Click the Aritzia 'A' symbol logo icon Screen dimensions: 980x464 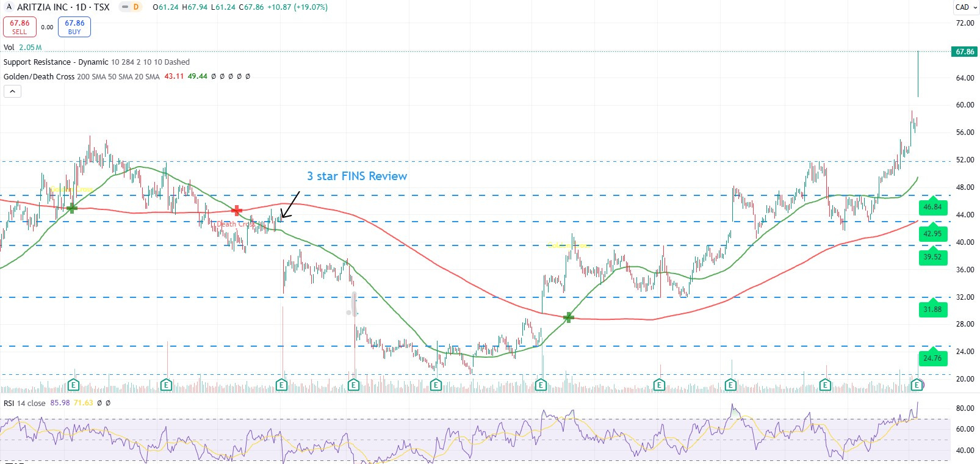click(9, 7)
